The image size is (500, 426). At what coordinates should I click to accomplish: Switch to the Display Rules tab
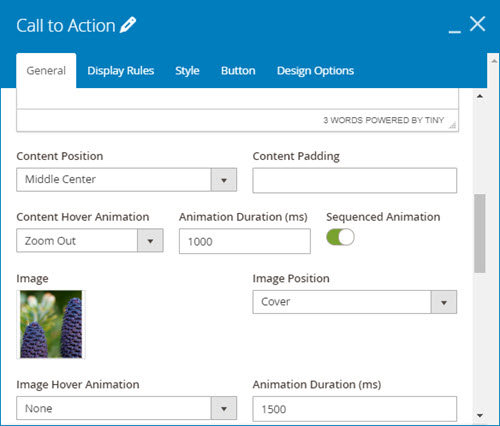point(121,71)
